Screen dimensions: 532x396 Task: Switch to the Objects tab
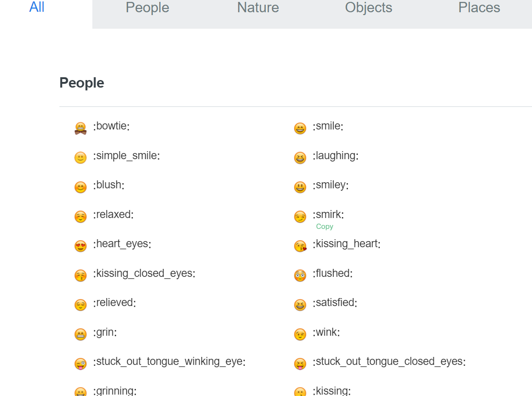point(368,8)
